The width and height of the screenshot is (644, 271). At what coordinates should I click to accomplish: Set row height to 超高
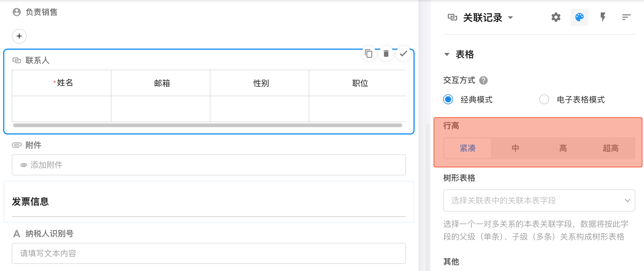(x=611, y=148)
